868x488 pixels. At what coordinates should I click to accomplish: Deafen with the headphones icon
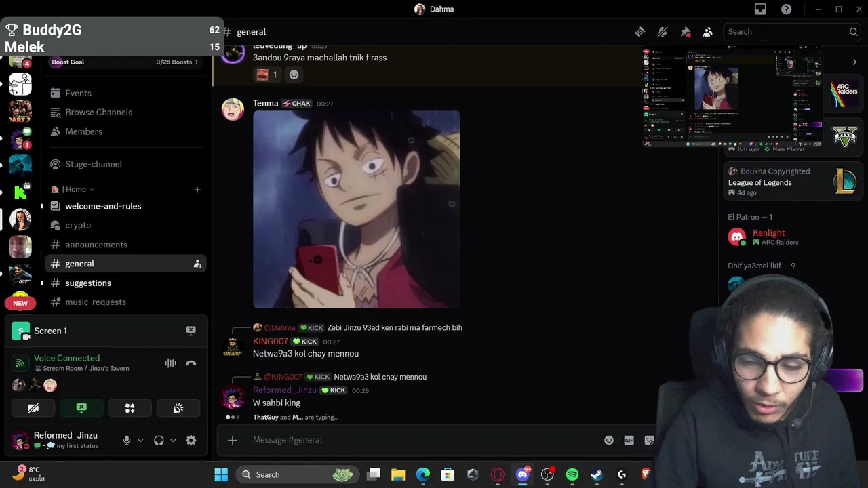click(159, 441)
